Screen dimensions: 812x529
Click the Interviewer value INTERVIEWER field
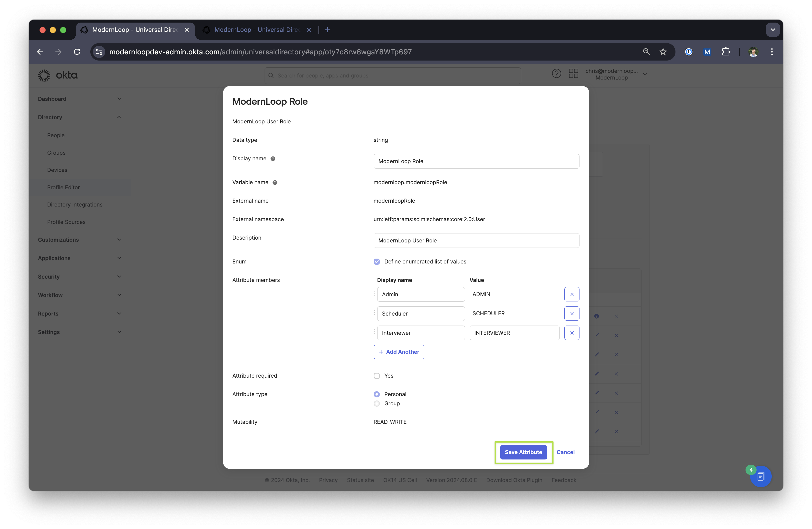click(514, 333)
